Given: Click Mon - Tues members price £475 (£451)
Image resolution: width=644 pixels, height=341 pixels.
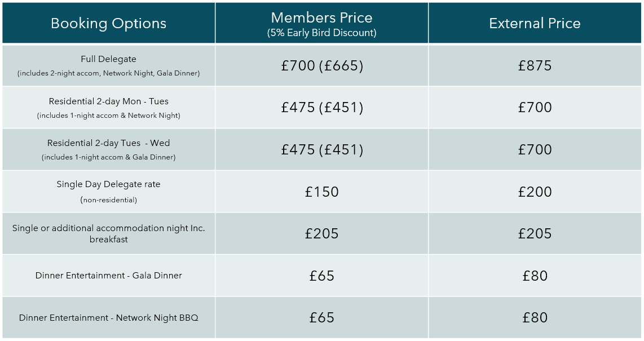Looking at the screenshot, I should (322, 108).
